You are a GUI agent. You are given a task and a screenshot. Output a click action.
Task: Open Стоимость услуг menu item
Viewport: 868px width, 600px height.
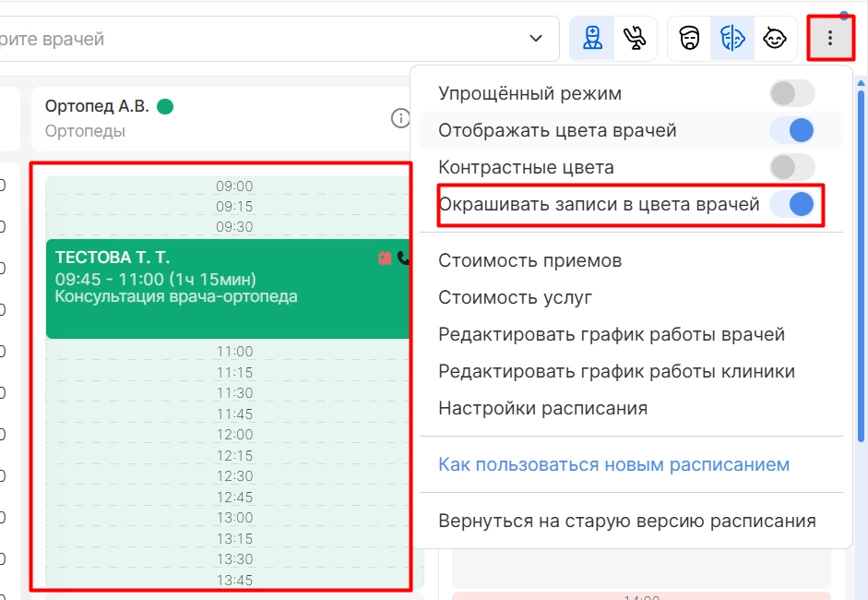515,297
